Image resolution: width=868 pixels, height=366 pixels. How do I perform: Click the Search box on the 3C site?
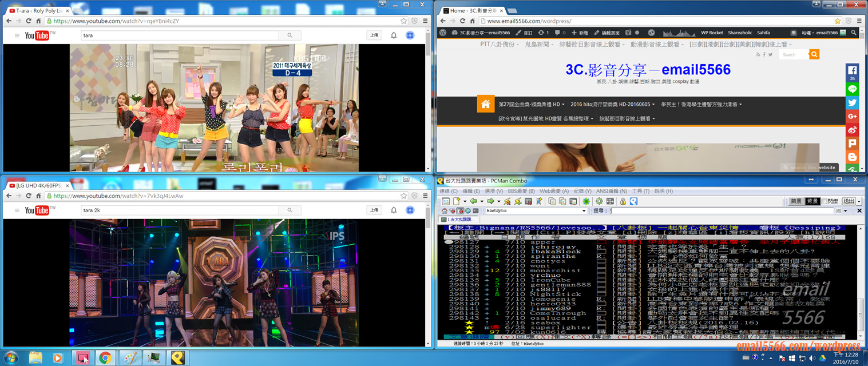[x=794, y=54]
